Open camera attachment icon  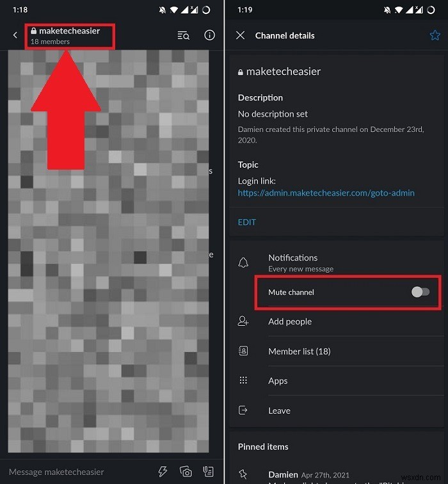point(186,471)
